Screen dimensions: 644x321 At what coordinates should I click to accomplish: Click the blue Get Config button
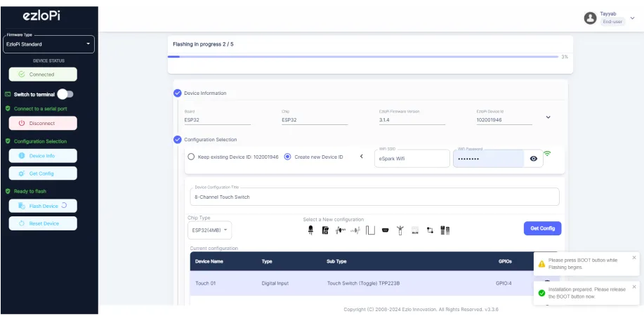tap(543, 228)
